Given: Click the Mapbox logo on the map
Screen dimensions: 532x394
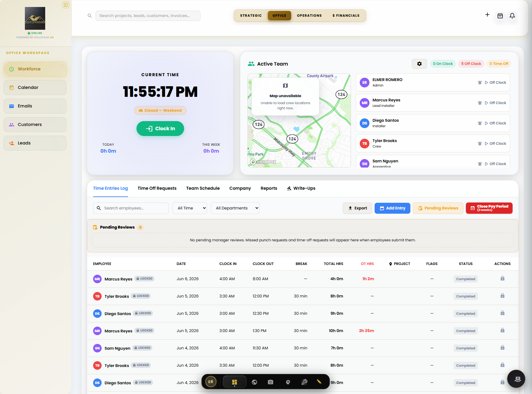Looking at the screenshot, I should click(x=263, y=162).
